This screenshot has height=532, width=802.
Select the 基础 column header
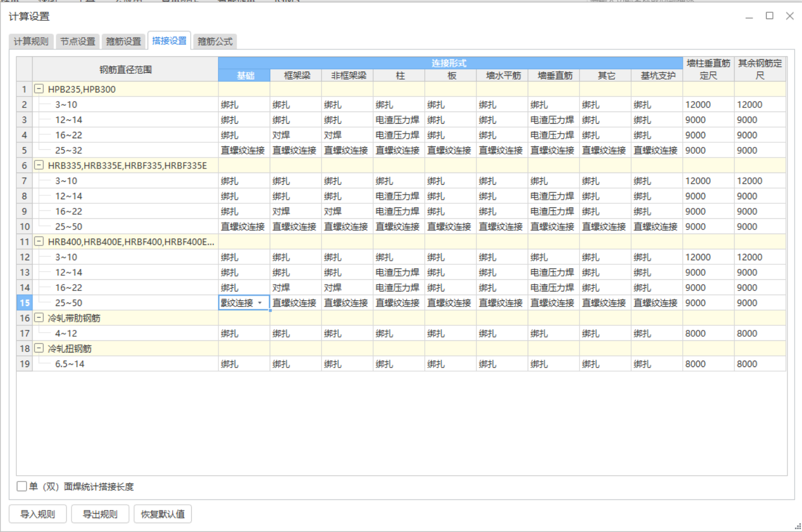pyautogui.click(x=245, y=76)
